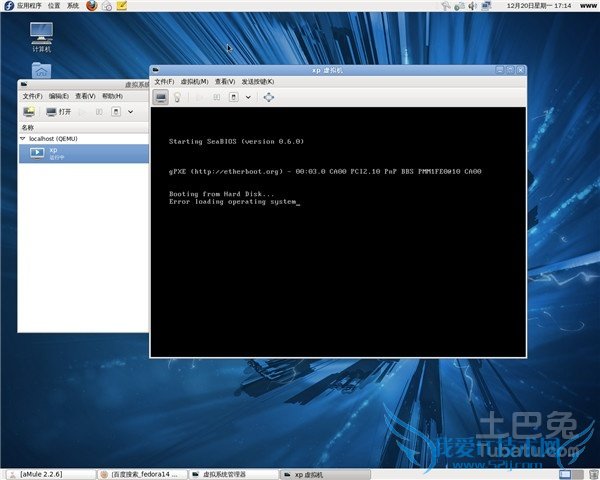Switch xp console to fullscreen mode

click(x=269, y=97)
